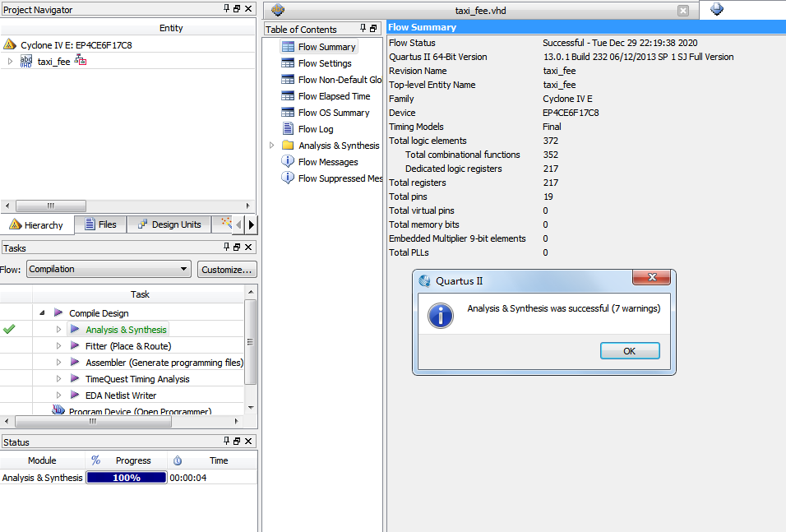Click the Flow Status value starting with Successful
Screen dimensions: 786x532
pos(620,43)
